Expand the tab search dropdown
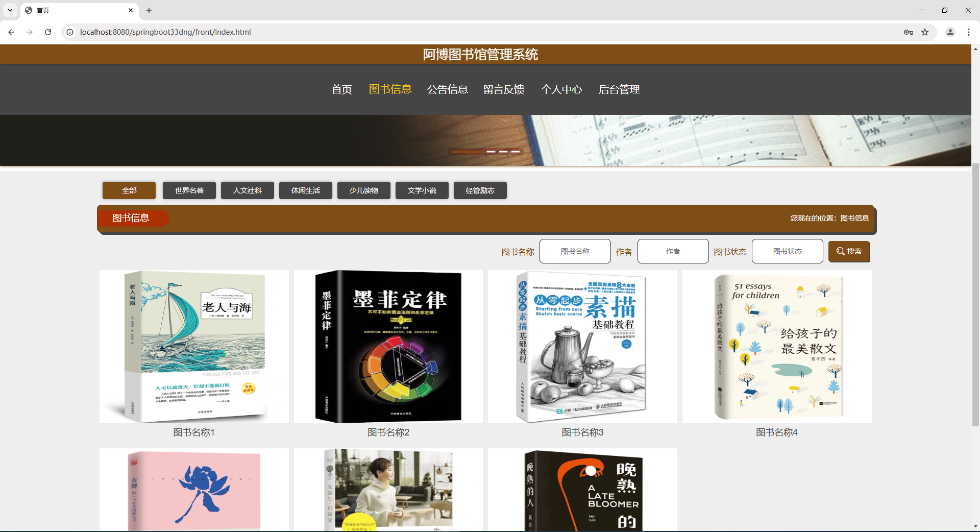980x532 pixels. [10, 10]
